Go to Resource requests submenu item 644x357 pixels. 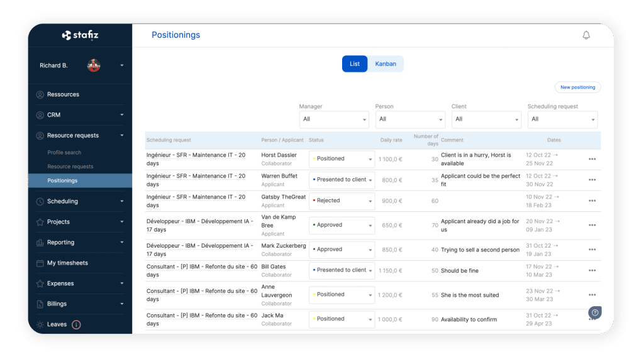[70, 167]
